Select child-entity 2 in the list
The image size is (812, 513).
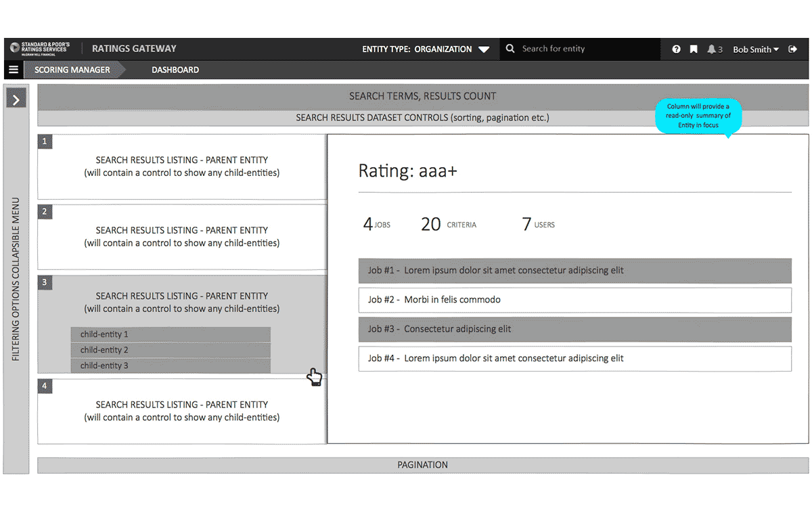tap(171, 350)
